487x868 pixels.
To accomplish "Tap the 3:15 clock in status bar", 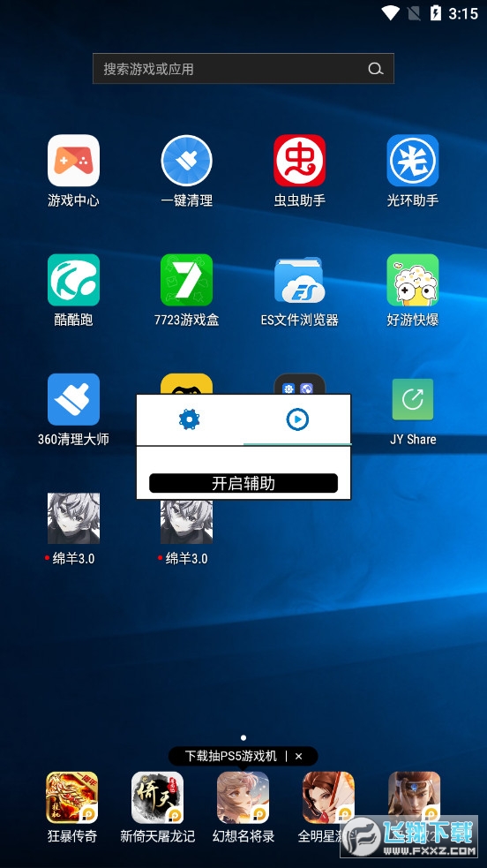I will tap(463, 13).
